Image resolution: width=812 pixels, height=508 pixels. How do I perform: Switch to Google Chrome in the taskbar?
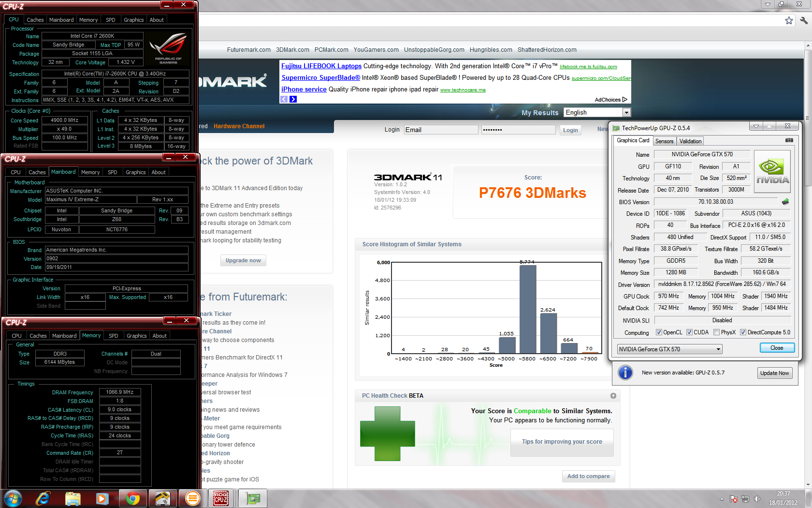(x=132, y=498)
